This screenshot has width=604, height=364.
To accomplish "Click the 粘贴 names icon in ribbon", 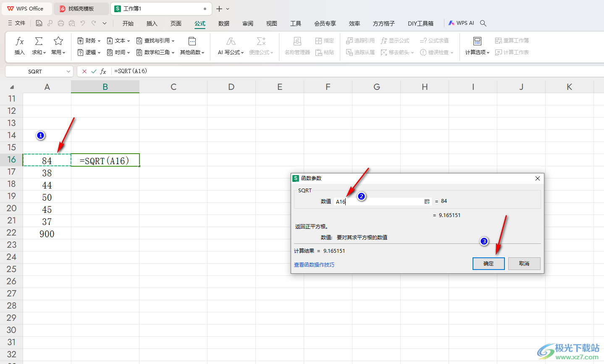I will coord(318,52).
